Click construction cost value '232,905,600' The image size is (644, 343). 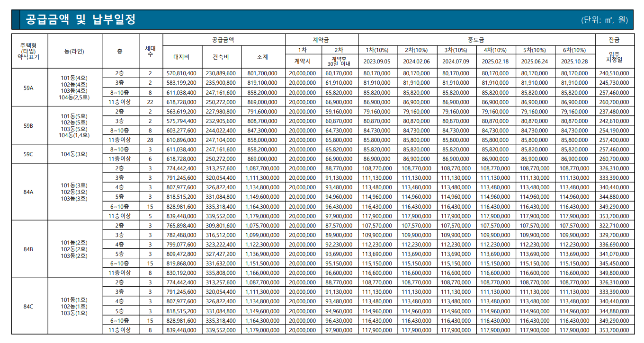click(x=221, y=121)
